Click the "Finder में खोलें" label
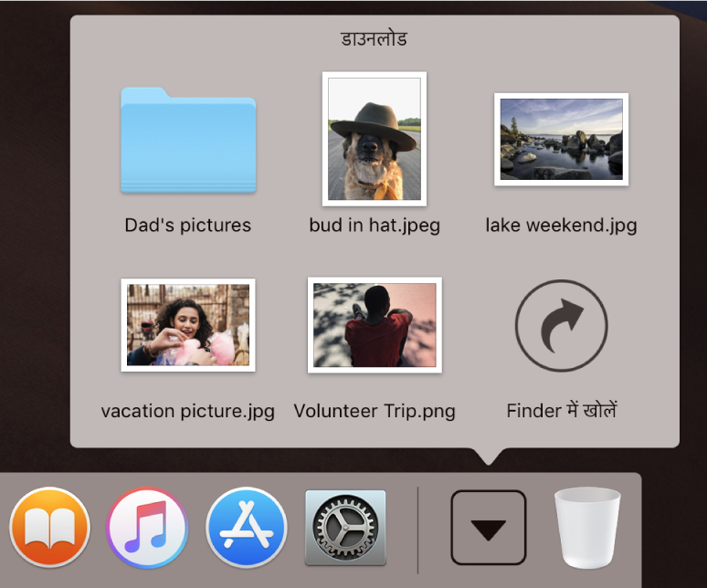The width and height of the screenshot is (707, 588). coord(562,410)
